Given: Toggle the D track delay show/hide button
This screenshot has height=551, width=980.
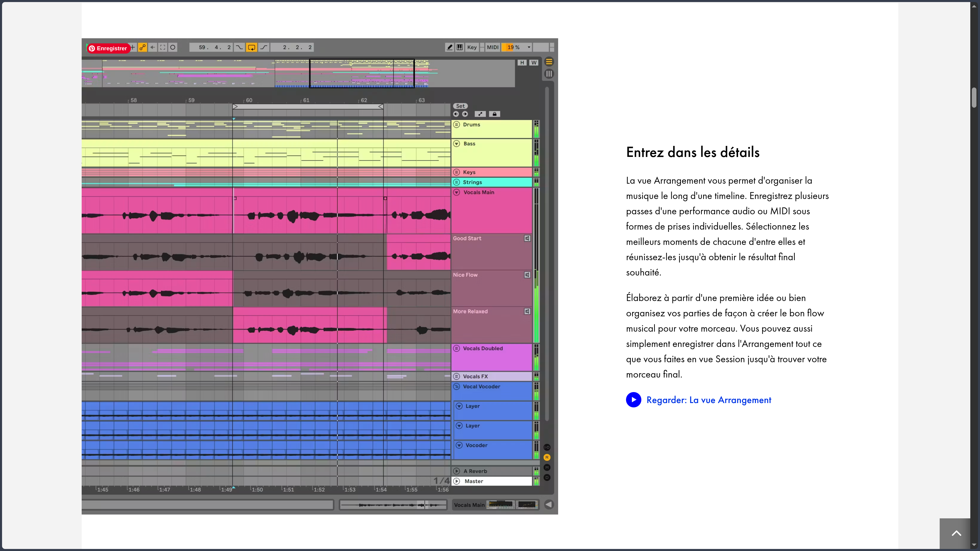Looking at the screenshot, I should pyautogui.click(x=547, y=478).
